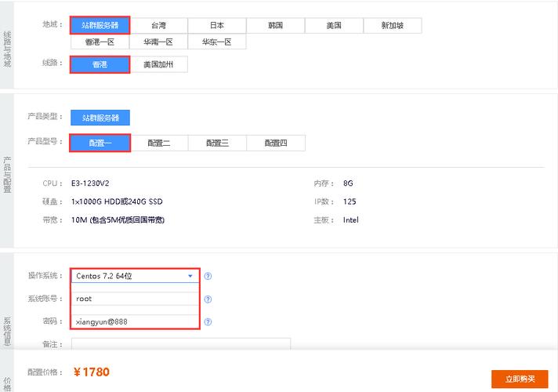Click CPU value E3-1230V2
Image resolution: width=558 pixels, height=392 pixels.
click(90, 183)
